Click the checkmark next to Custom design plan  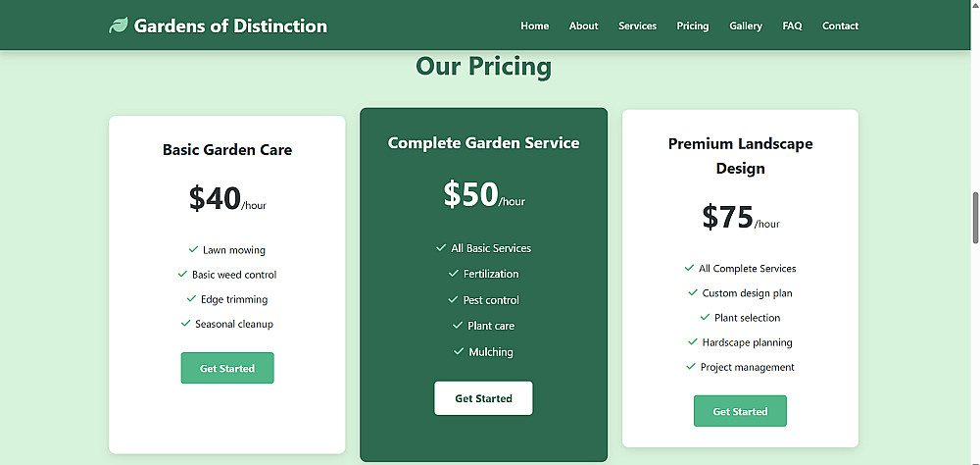point(693,292)
